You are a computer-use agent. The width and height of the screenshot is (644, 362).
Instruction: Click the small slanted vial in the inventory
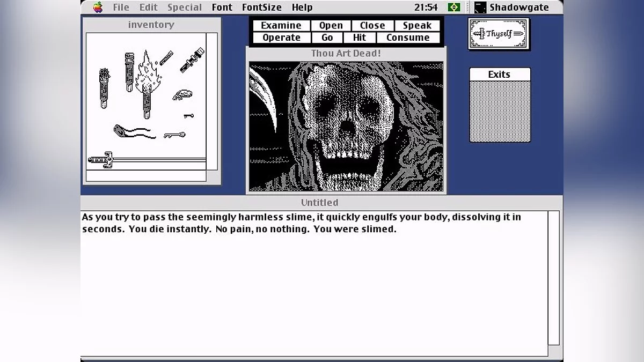pyautogui.click(x=166, y=58)
